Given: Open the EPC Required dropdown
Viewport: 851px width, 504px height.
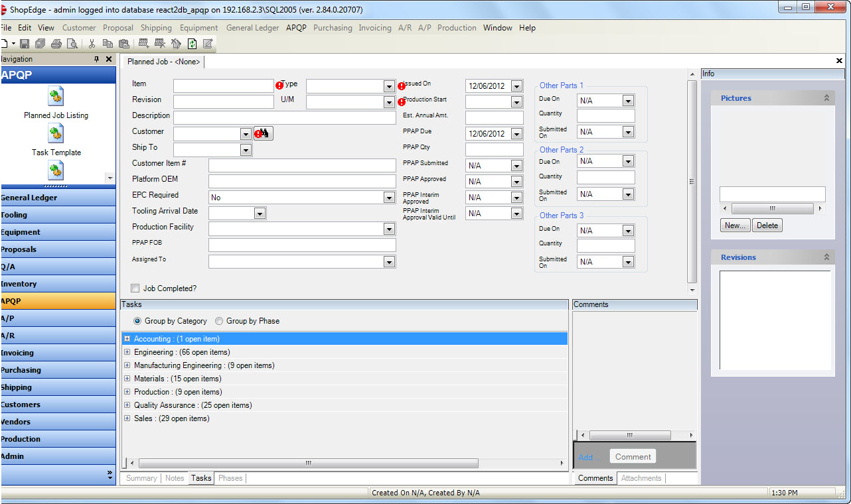Looking at the screenshot, I should pos(389,198).
